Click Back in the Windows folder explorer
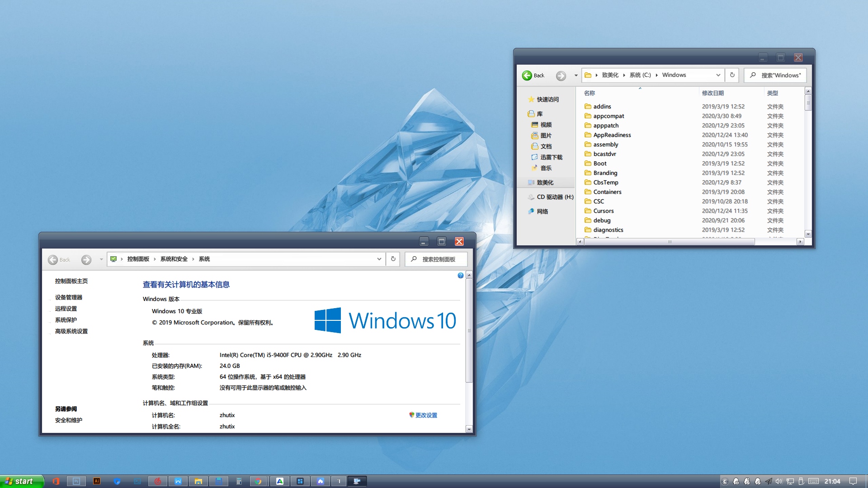Screen dimensions: 868x488 click(533, 75)
